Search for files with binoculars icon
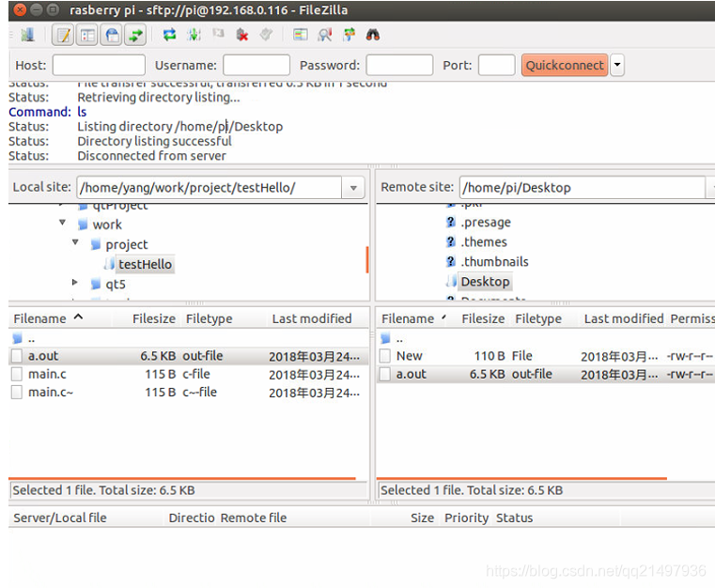 (373, 35)
